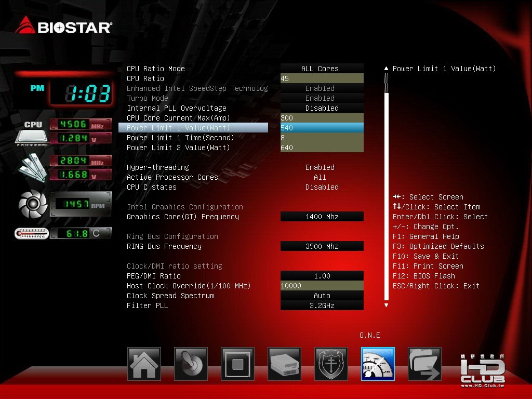Select Internal PLL Overvoltage label
This screenshot has width=532, height=399.
click(177, 108)
